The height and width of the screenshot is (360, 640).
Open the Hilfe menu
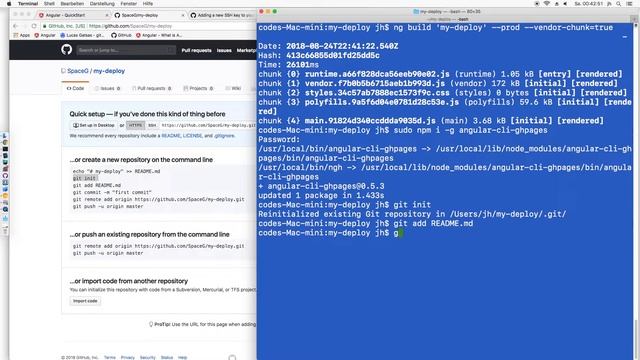(x=148, y=3)
